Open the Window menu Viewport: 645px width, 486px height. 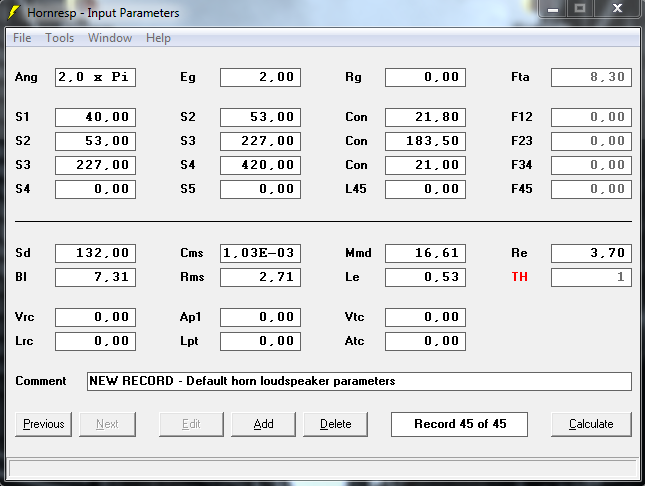coord(110,38)
